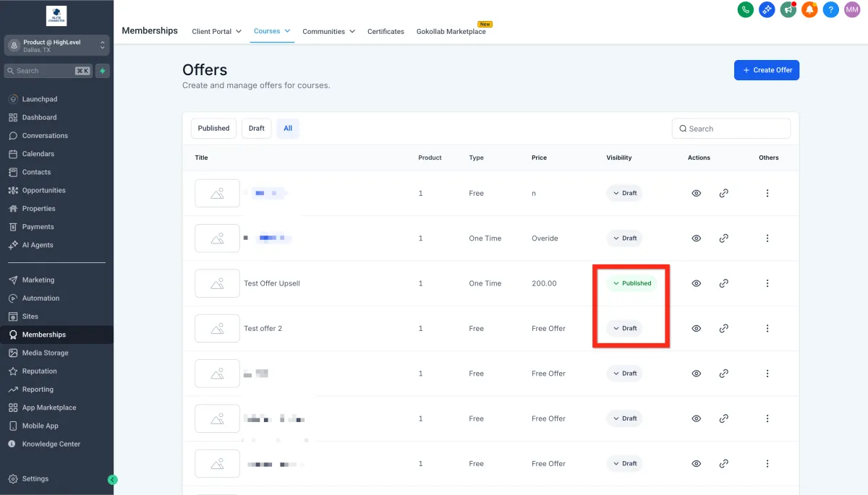Preview Test Offer Upsell with eye icon

point(697,283)
